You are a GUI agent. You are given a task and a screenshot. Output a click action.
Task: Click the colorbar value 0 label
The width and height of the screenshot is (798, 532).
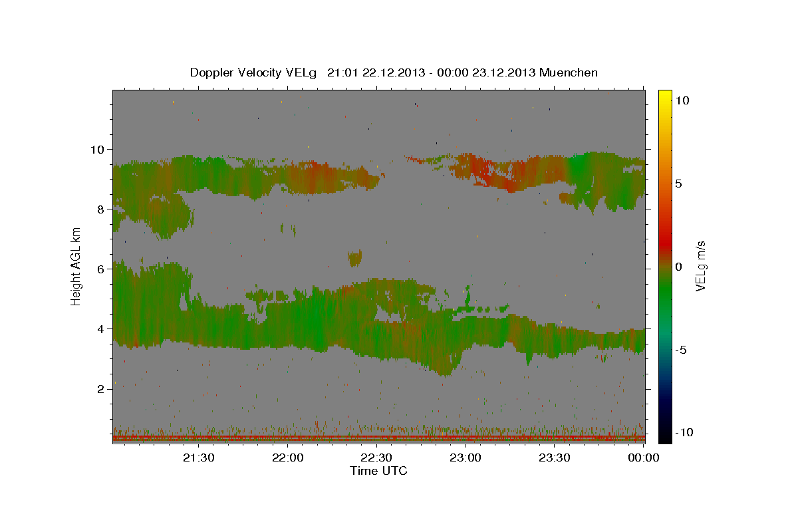680,267
